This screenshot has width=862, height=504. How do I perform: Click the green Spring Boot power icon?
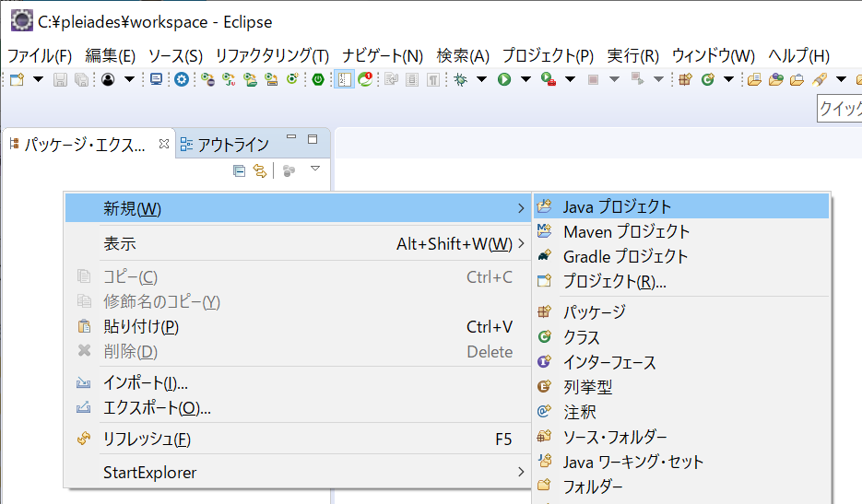click(x=318, y=79)
